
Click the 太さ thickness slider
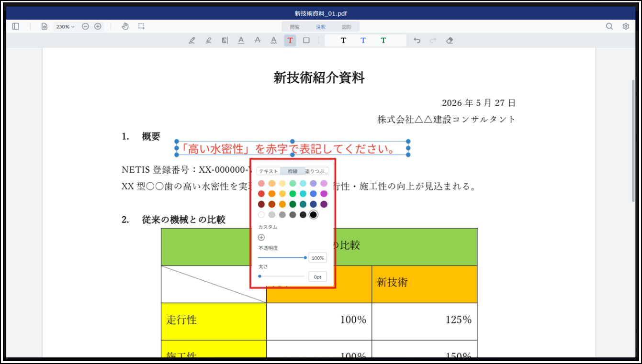282,276
